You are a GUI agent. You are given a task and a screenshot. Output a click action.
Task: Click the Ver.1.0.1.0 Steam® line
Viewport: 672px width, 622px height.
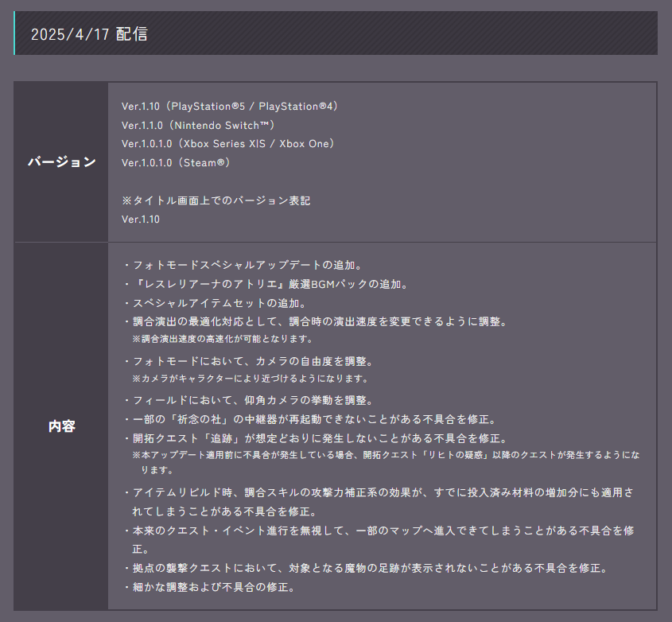[176, 162]
